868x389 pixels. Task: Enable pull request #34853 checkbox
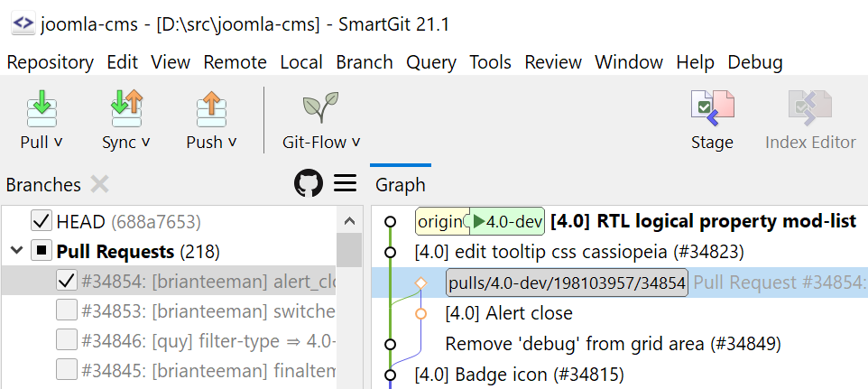(66, 311)
